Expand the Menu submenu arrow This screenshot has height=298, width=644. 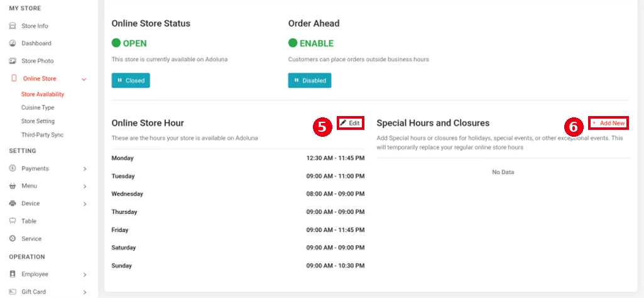point(85,186)
